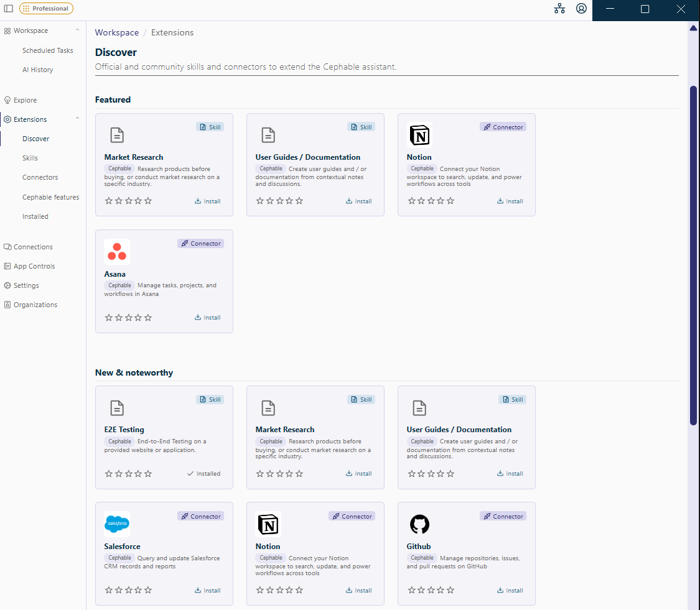Click Skill badge on E2E Testing card
Viewport: 700px width, 610px height.
click(x=210, y=399)
